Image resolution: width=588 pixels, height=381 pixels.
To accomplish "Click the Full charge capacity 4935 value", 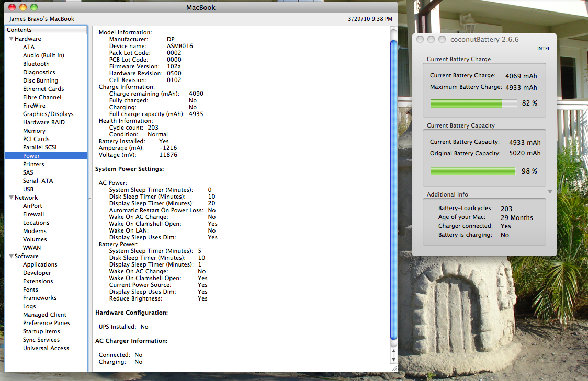I will click(x=196, y=114).
